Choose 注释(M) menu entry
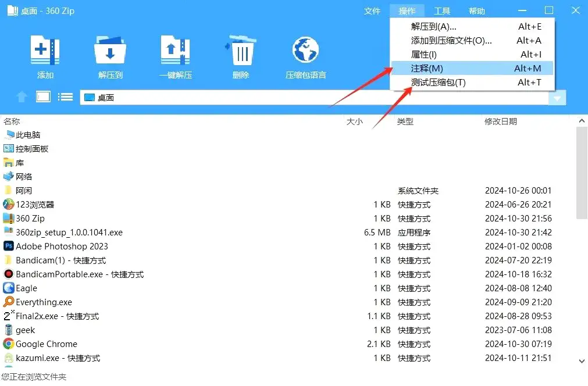The height and width of the screenshot is (386, 588). pos(472,68)
